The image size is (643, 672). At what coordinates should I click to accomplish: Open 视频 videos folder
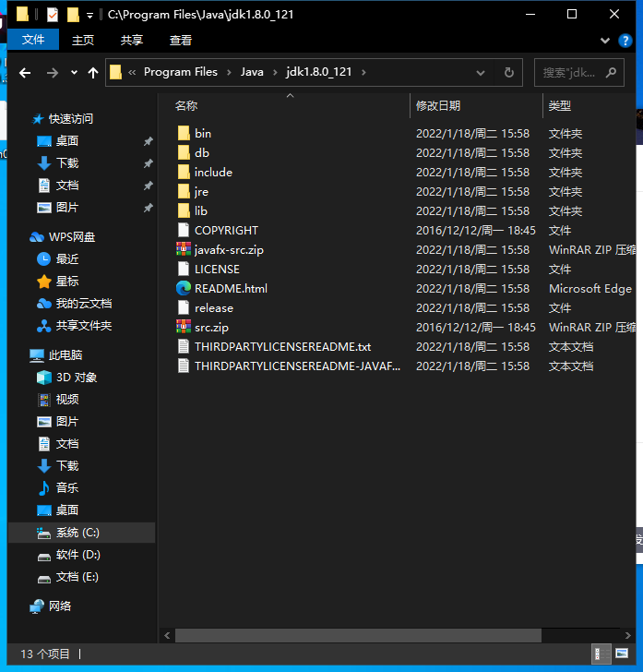pyautogui.click(x=67, y=400)
